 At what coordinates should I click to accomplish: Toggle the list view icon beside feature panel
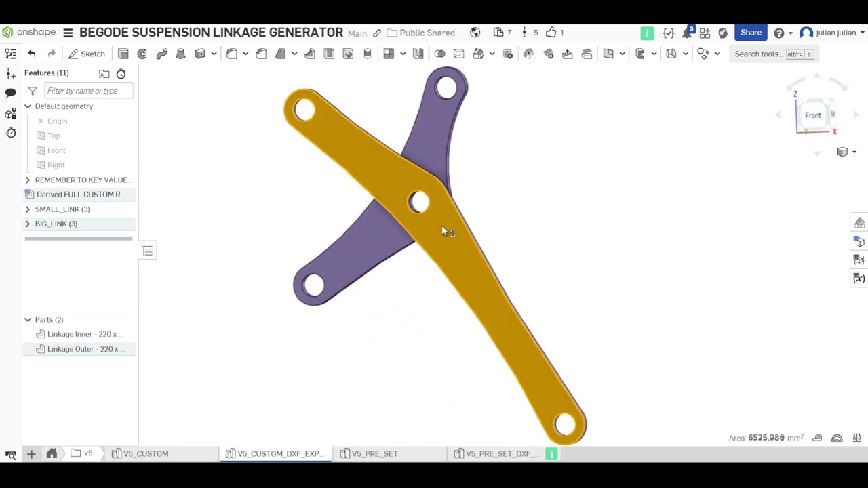pyautogui.click(x=147, y=251)
